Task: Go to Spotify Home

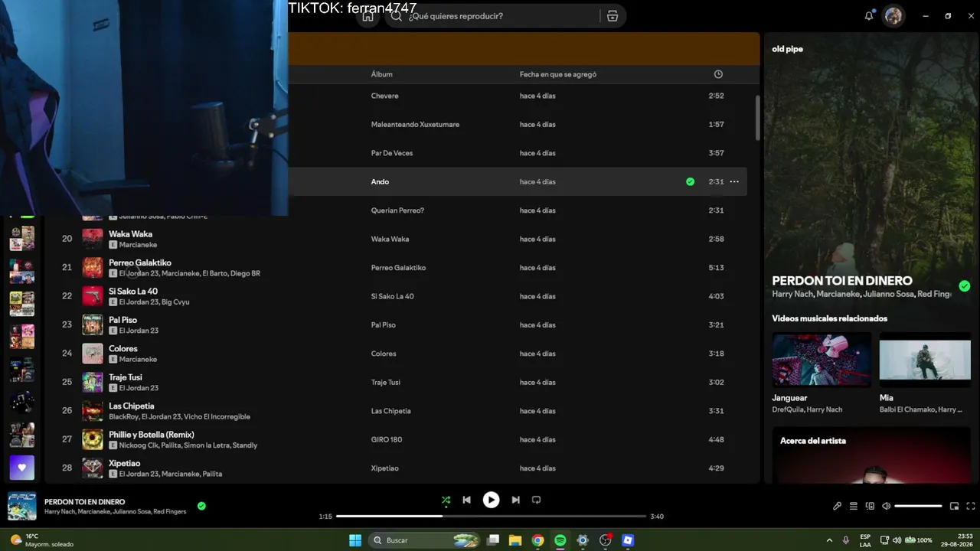Action: pyautogui.click(x=368, y=16)
